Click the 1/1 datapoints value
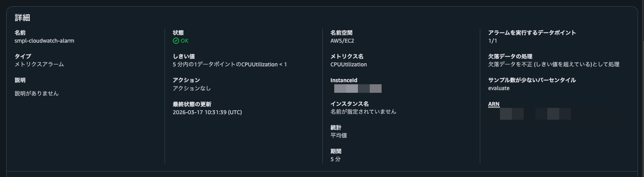 (492, 41)
